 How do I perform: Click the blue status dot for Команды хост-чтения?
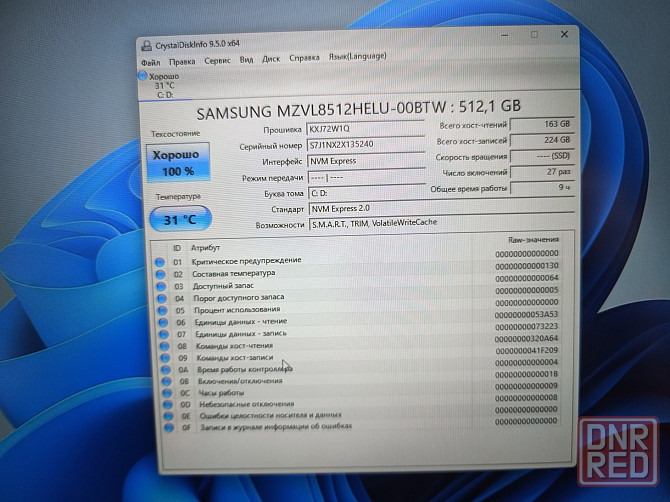tap(165, 346)
